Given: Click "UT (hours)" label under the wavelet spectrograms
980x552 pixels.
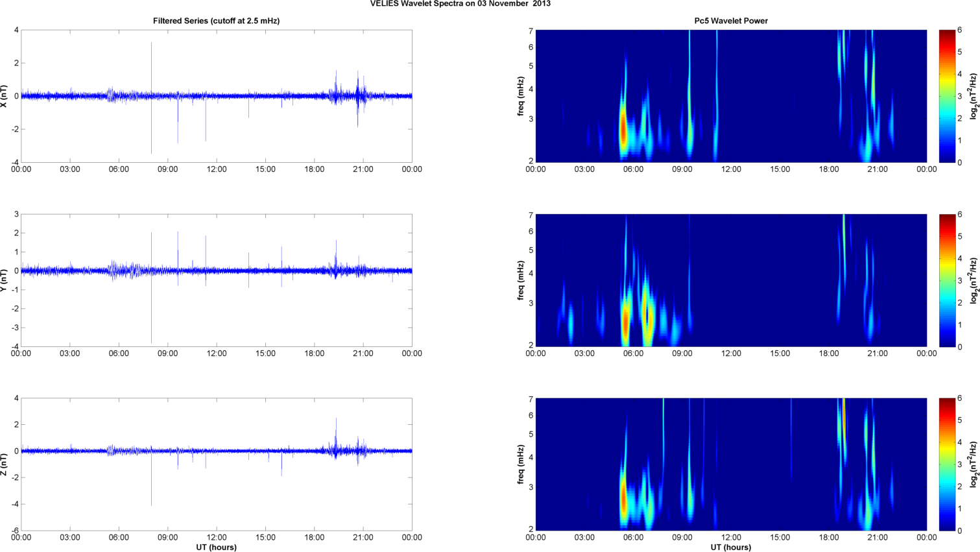Looking at the screenshot, I should pyautogui.click(x=731, y=547).
